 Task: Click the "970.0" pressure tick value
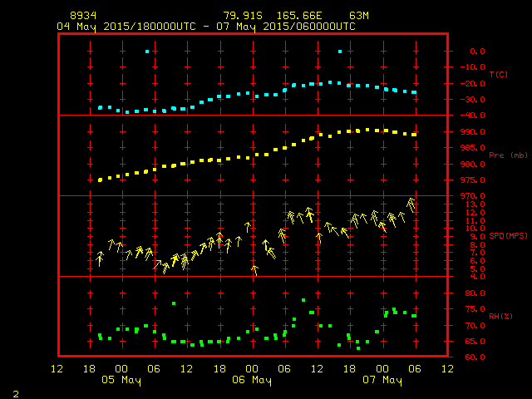(473, 196)
